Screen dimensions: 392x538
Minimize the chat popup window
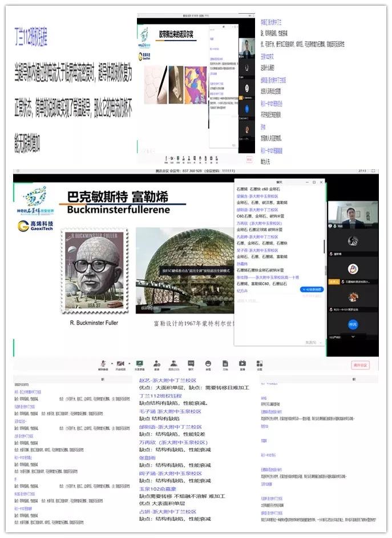coord(307,182)
